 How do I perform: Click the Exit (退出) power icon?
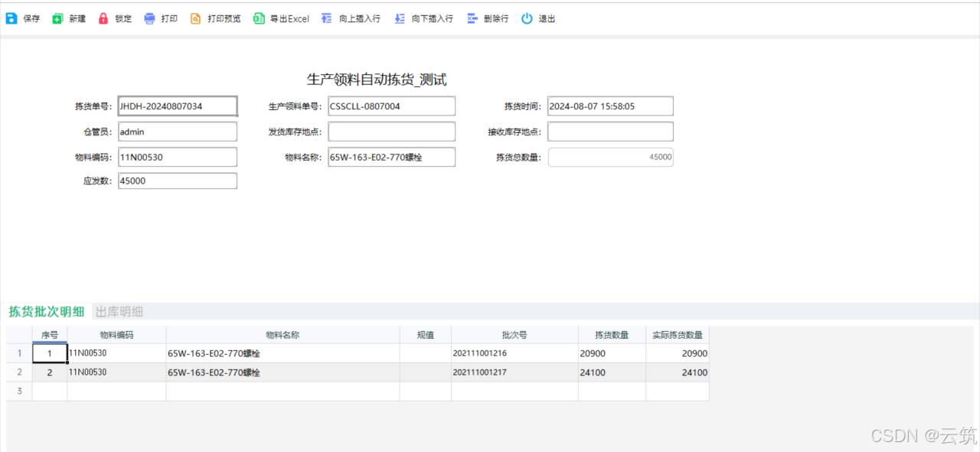[x=527, y=19]
